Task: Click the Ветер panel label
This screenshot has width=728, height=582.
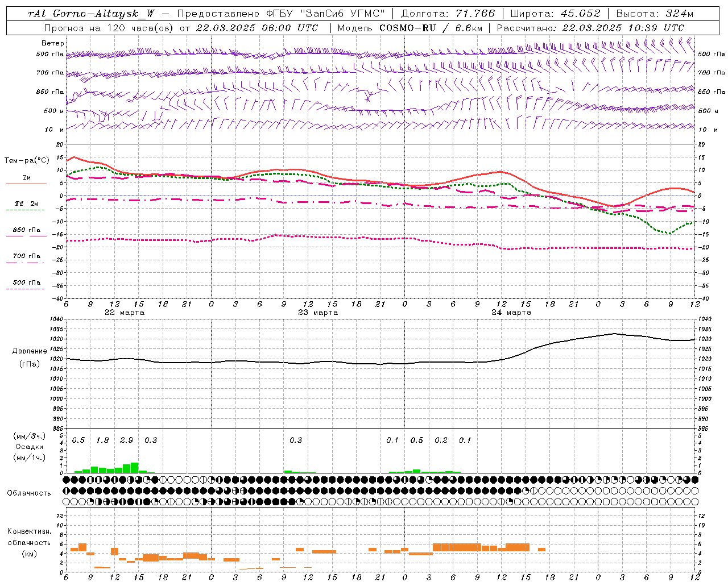Action: coord(53,43)
